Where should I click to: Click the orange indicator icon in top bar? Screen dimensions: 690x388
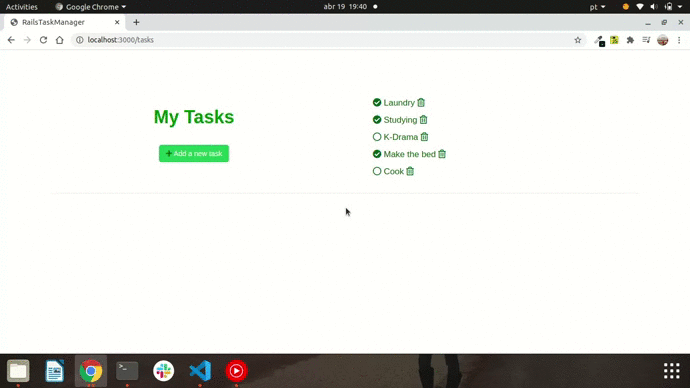tap(625, 7)
